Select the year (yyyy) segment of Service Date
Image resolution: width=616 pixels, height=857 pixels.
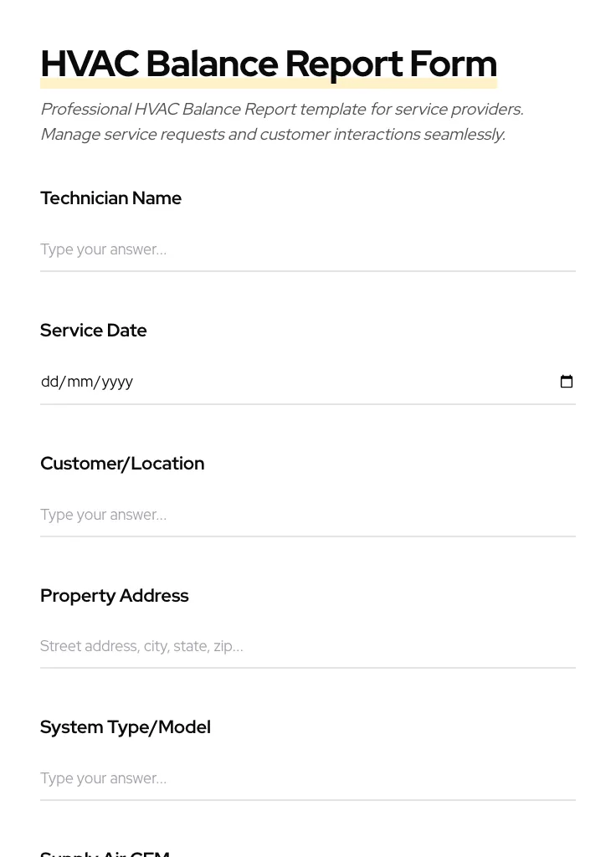tap(117, 382)
